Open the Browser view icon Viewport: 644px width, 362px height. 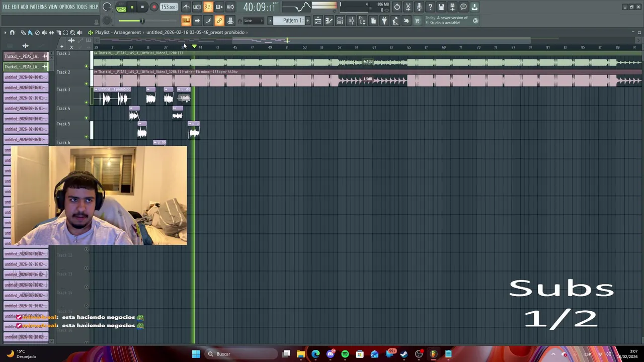pos(362,21)
